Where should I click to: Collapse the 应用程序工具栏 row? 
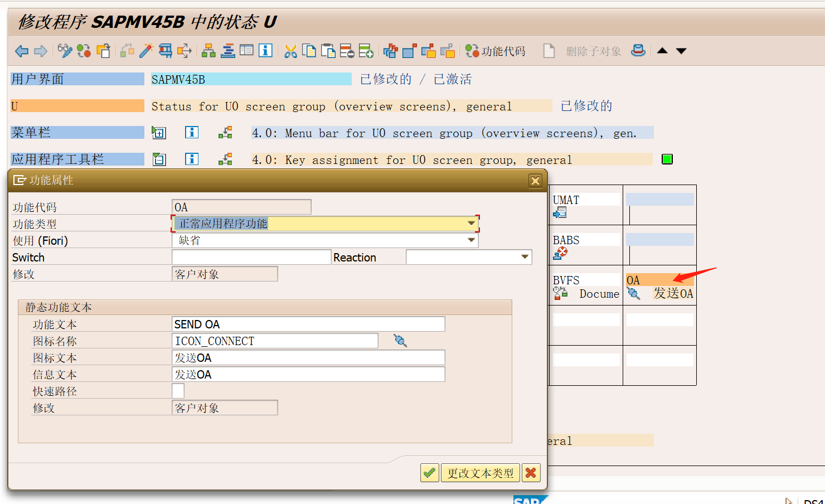point(159,159)
